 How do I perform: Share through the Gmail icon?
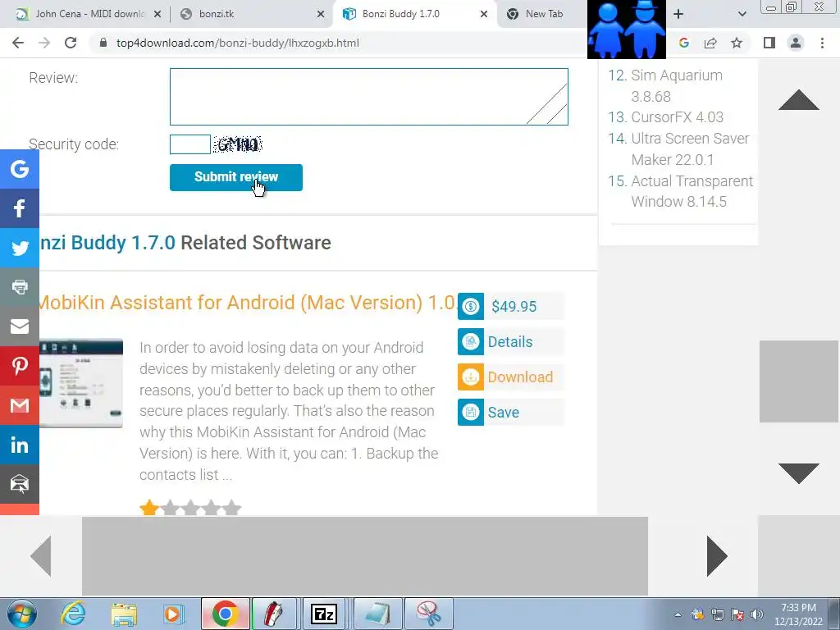tap(20, 405)
